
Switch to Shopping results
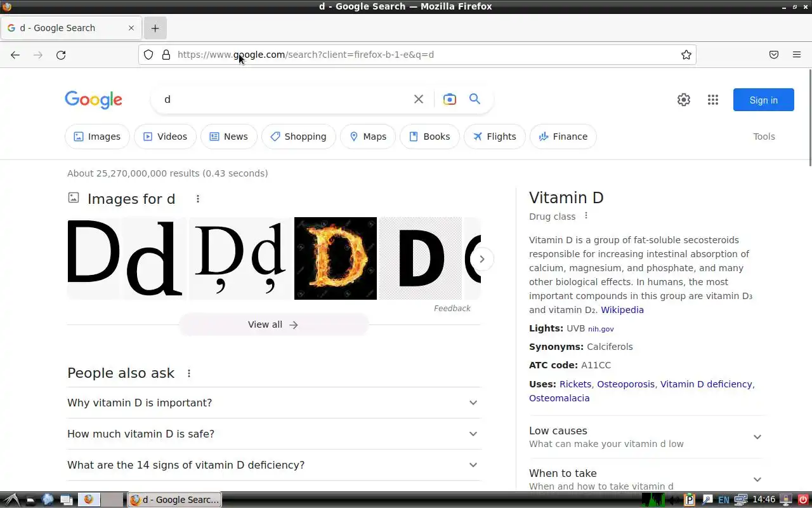pyautogui.click(x=298, y=137)
